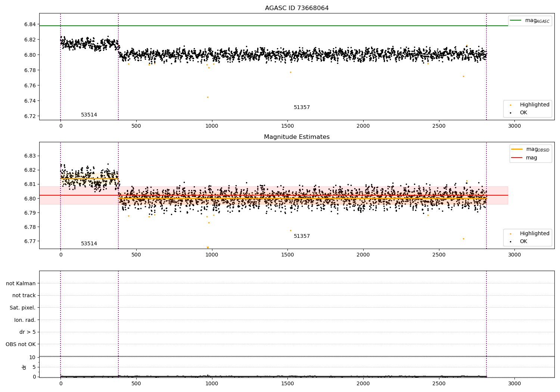Screen dimensions: 560x392
Task: Click the 'OBS not OK' row label
Action: click(21, 344)
